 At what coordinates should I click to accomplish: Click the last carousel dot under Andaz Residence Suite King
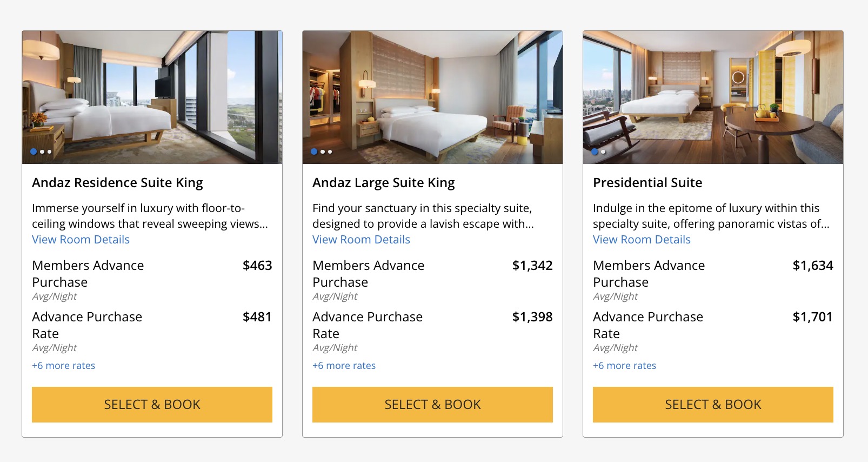tap(49, 153)
